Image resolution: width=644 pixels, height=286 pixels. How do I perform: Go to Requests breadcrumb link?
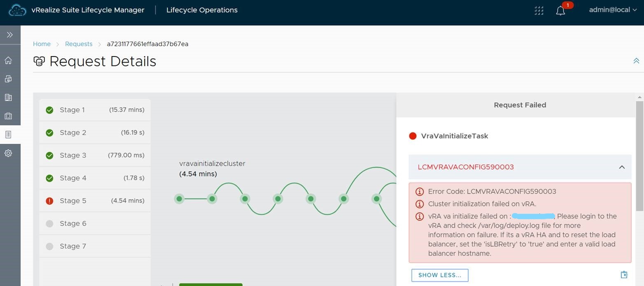[79, 44]
